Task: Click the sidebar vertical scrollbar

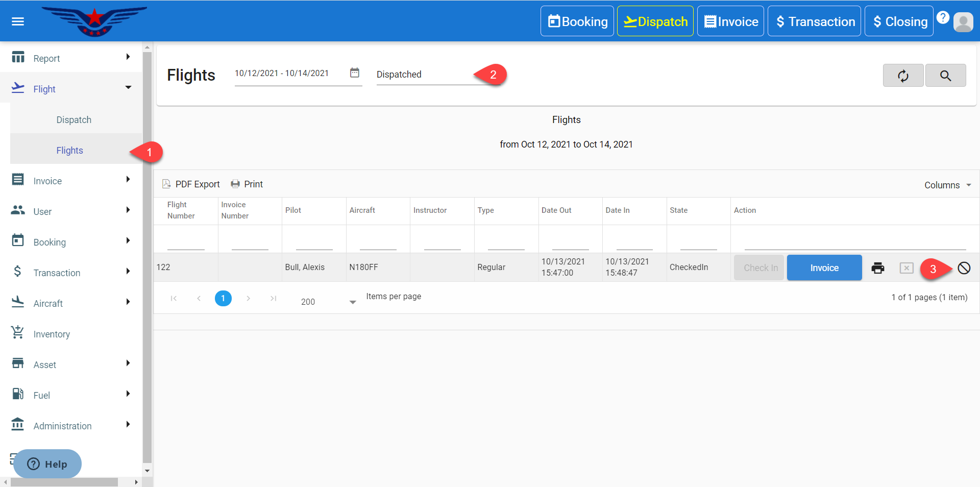Action: tap(148, 255)
